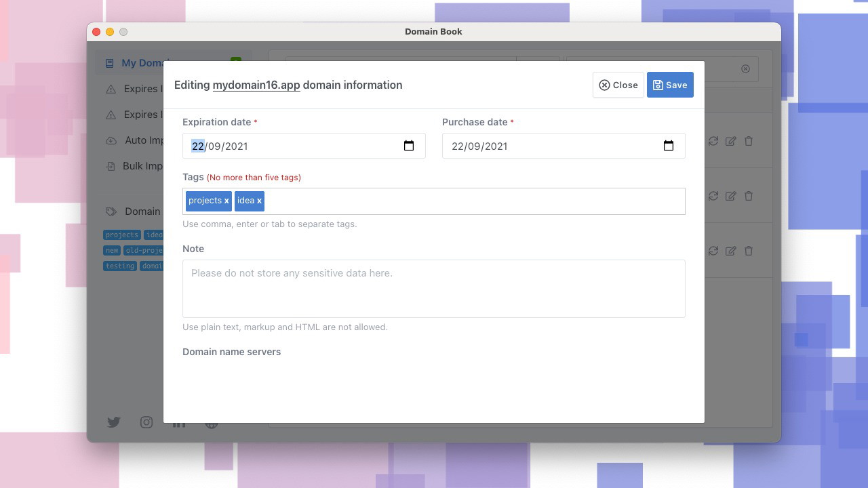Screen dimensions: 868x488
Task: Close the editing dialog
Action: click(618, 85)
